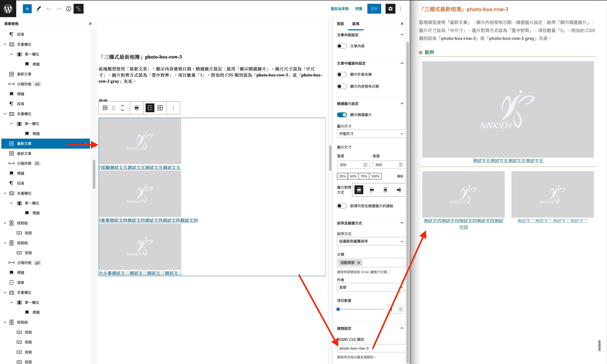Select 分隔符號 f0 in list view

coord(46,163)
